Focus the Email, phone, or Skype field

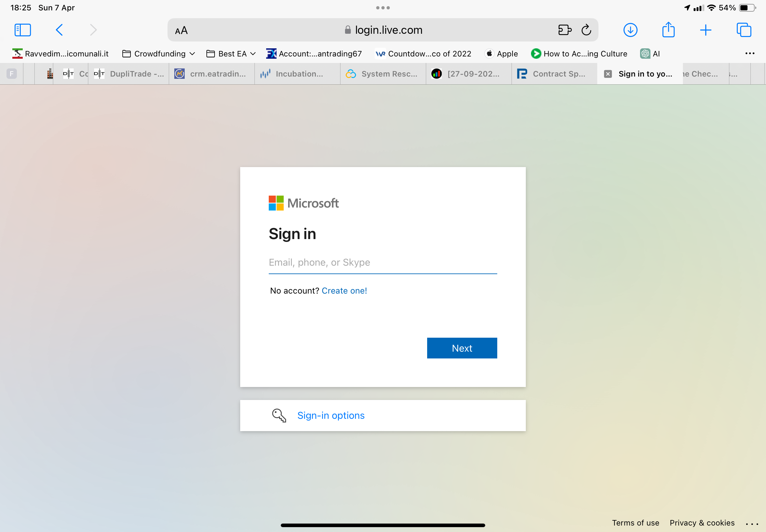click(383, 263)
